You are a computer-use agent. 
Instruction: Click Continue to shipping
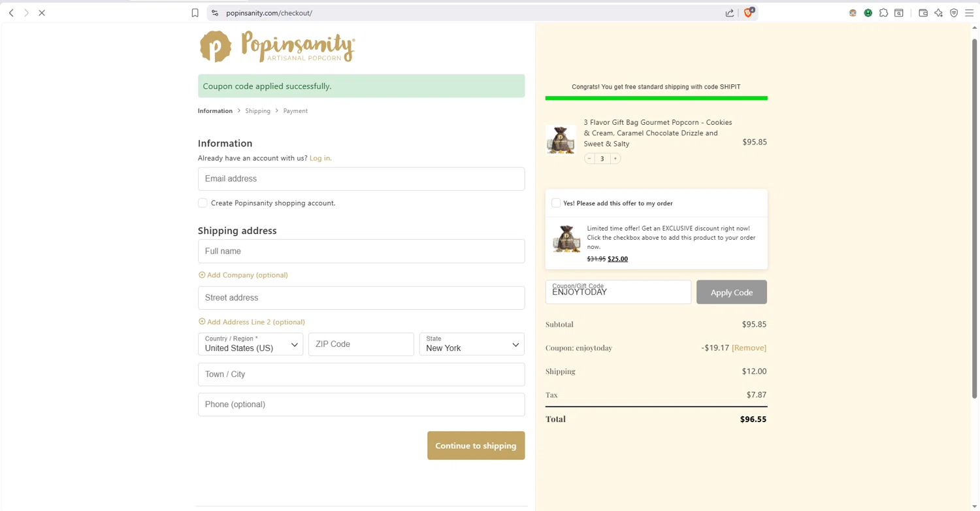[476, 446]
